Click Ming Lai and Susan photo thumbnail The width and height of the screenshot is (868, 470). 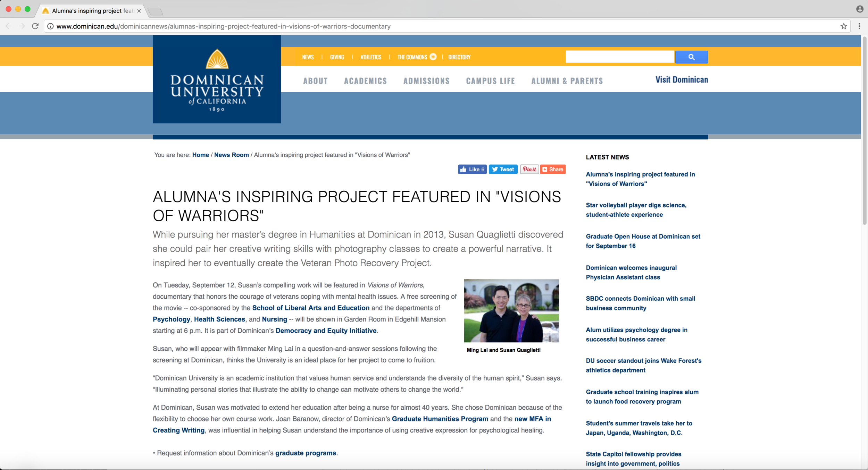[511, 310]
